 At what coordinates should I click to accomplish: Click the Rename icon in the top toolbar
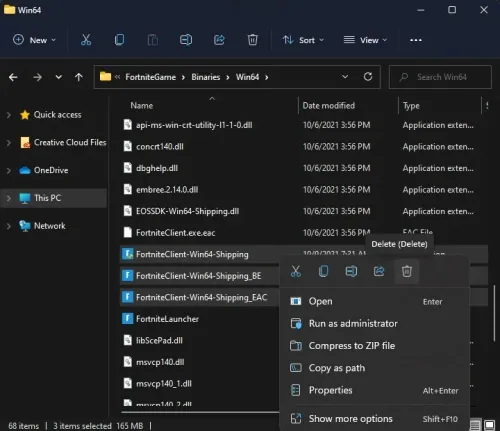coord(186,40)
